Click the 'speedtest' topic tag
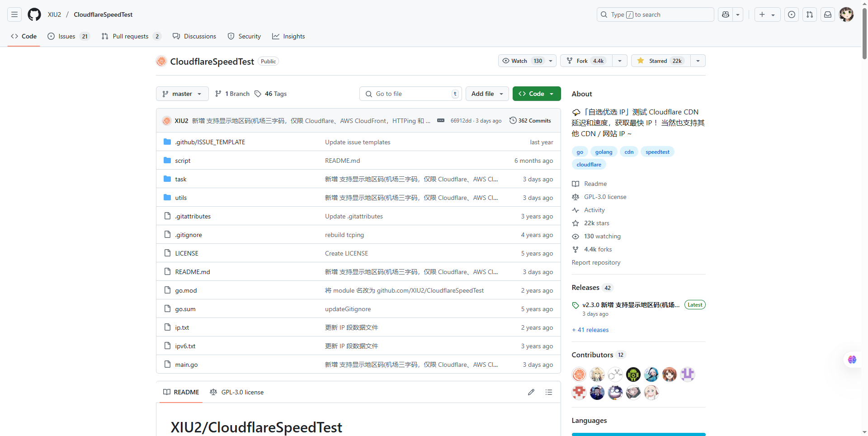 pos(657,152)
